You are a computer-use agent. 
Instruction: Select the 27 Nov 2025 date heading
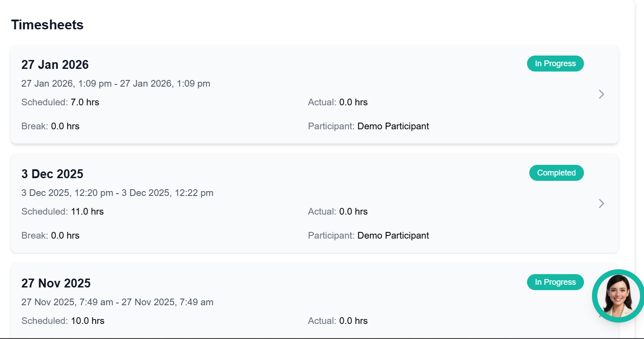[56, 283]
